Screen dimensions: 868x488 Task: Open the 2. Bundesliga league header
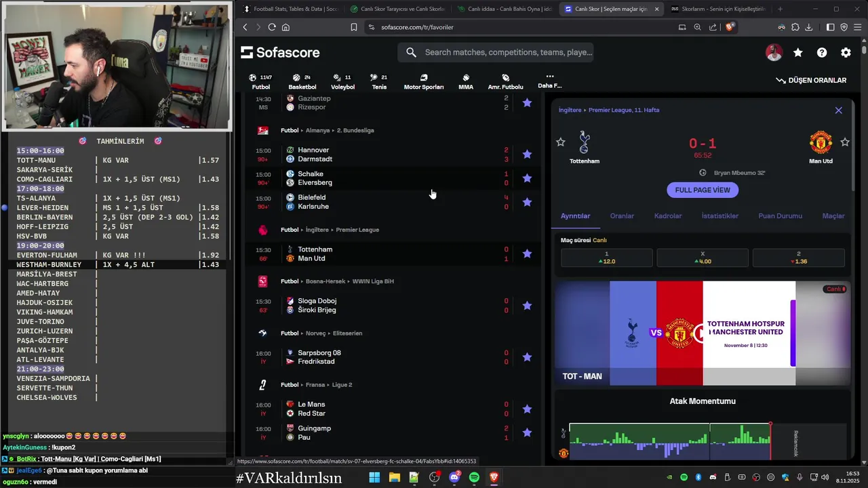(355, 130)
